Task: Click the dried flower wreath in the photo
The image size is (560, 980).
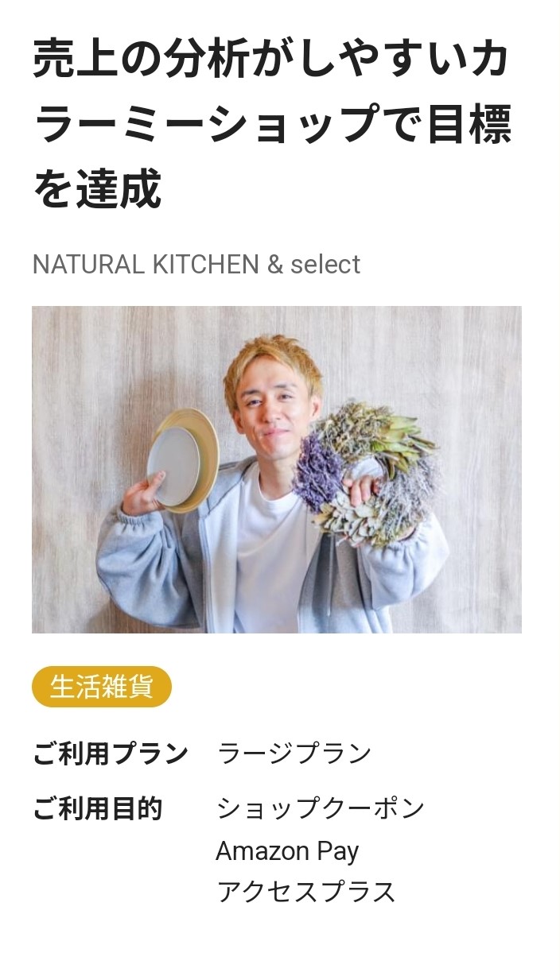Action: (x=366, y=474)
